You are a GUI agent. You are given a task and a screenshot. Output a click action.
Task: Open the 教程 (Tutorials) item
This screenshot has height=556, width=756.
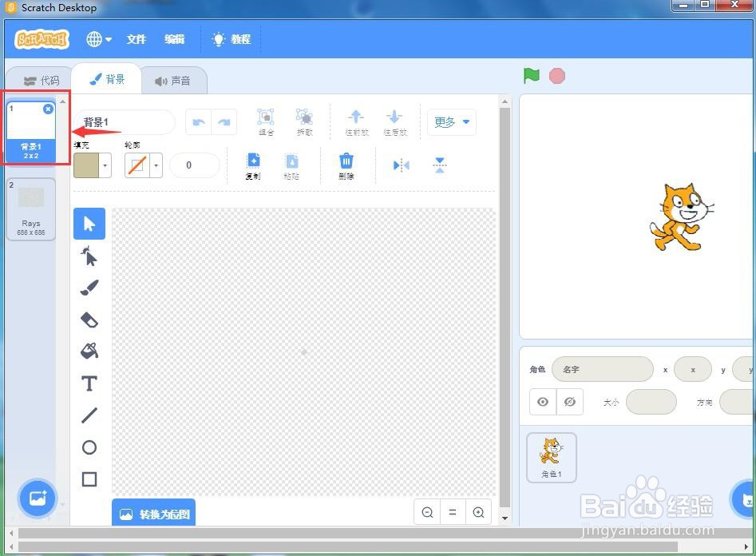pyautogui.click(x=232, y=39)
